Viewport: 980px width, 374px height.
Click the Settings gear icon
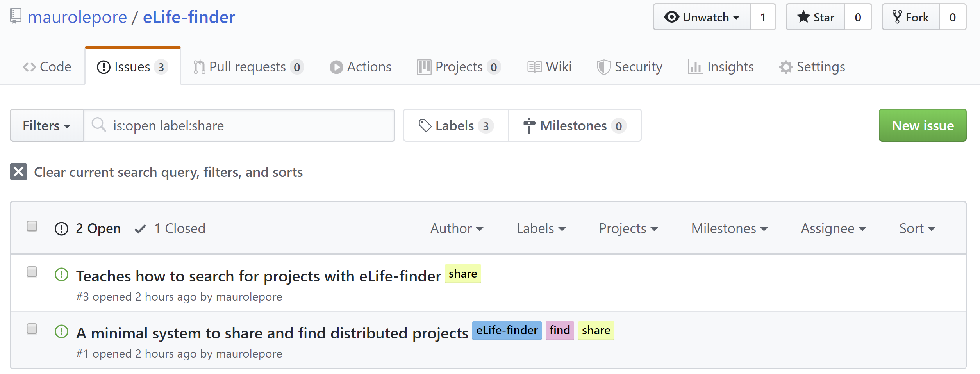point(785,67)
